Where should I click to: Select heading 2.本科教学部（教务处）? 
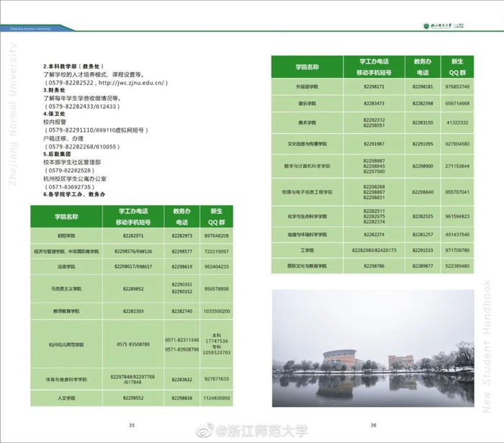(x=73, y=66)
